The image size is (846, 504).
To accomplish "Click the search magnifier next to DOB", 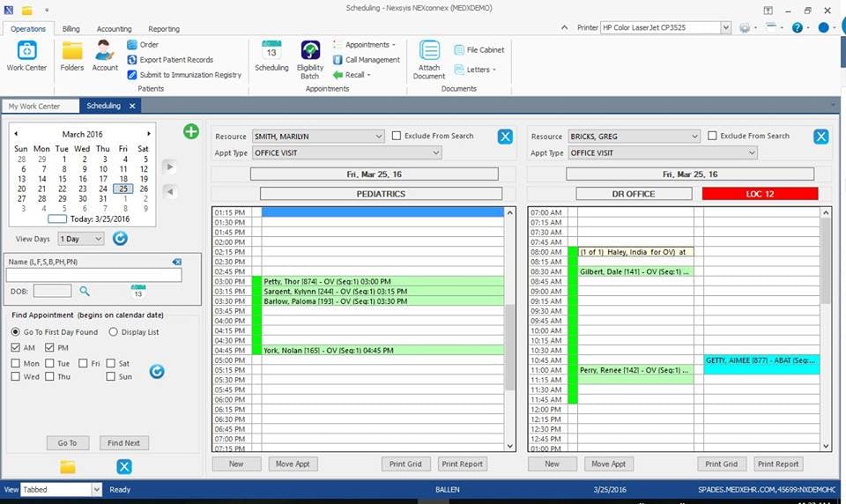I will coord(85,292).
